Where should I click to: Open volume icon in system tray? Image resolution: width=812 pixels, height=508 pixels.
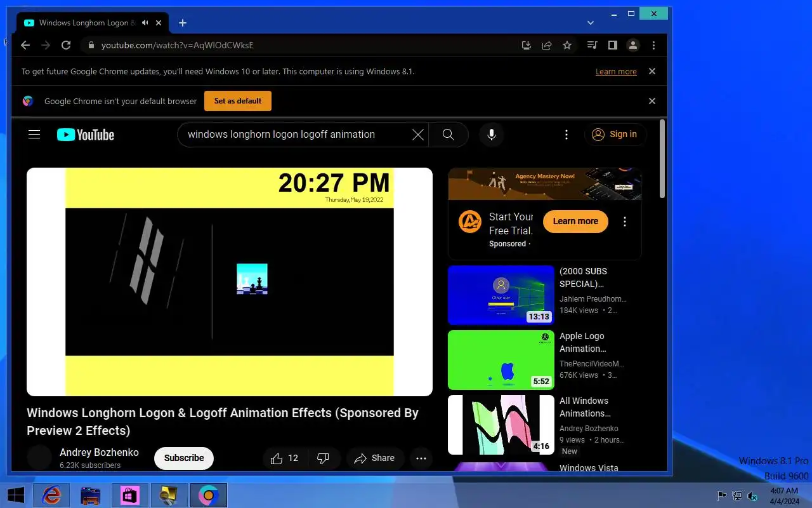[752, 496]
